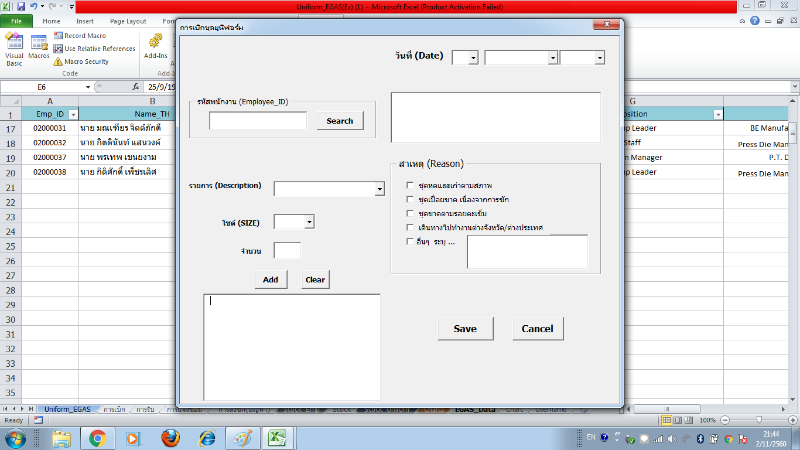
Task: Check the second checkbox under Reason
Action: pos(409,199)
